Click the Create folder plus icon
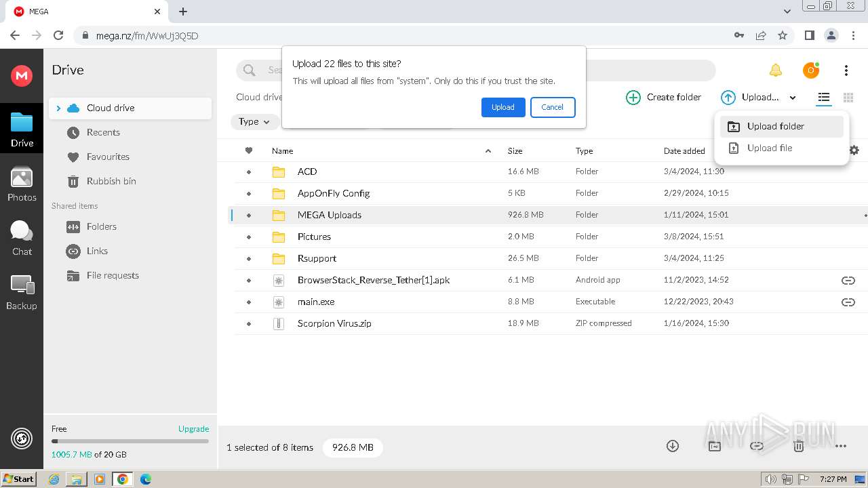The image size is (868, 488). (x=633, y=98)
